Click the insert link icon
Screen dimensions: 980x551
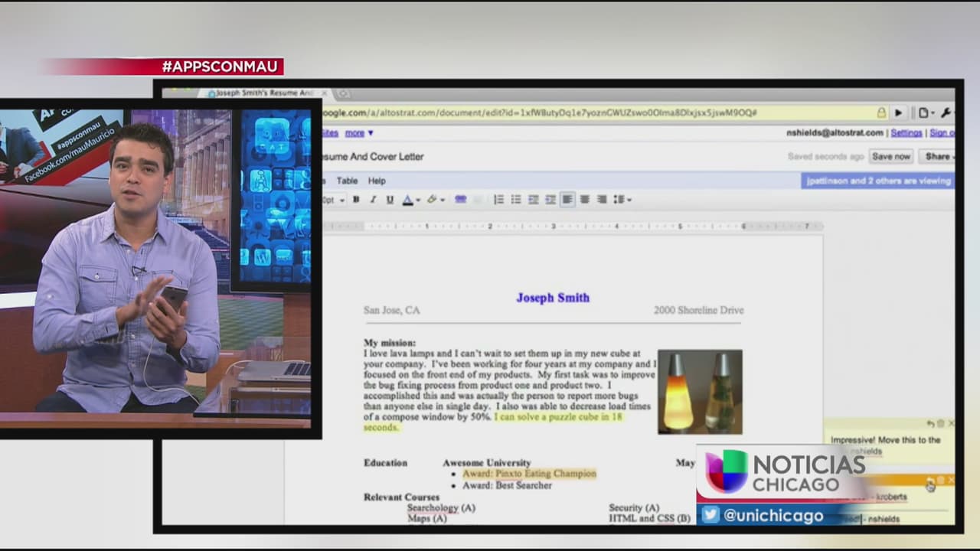(x=460, y=200)
